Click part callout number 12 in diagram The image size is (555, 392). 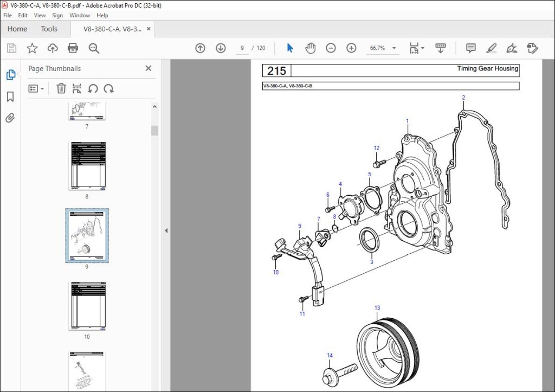(376, 148)
